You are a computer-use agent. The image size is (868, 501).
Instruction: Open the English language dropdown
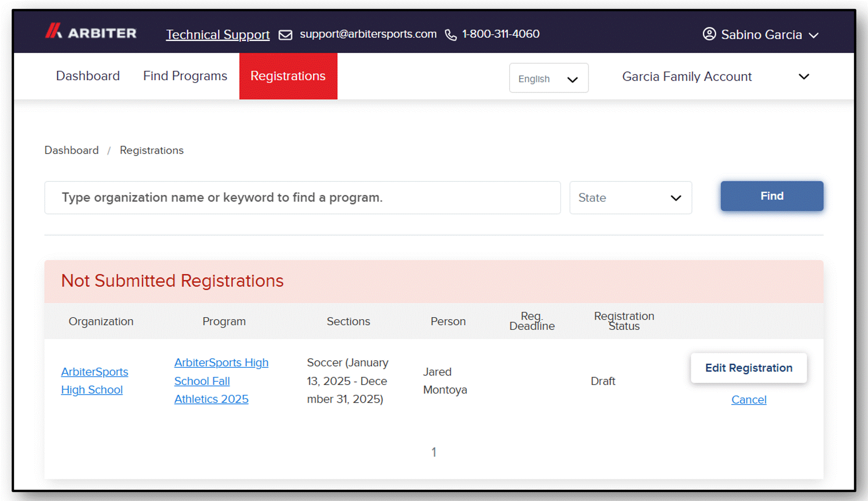[x=549, y=78]
